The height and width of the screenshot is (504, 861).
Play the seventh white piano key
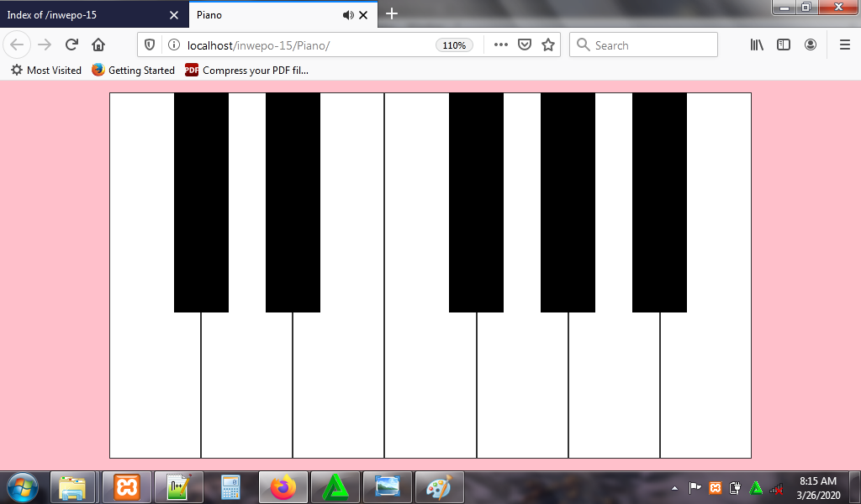tap(705, 384)
